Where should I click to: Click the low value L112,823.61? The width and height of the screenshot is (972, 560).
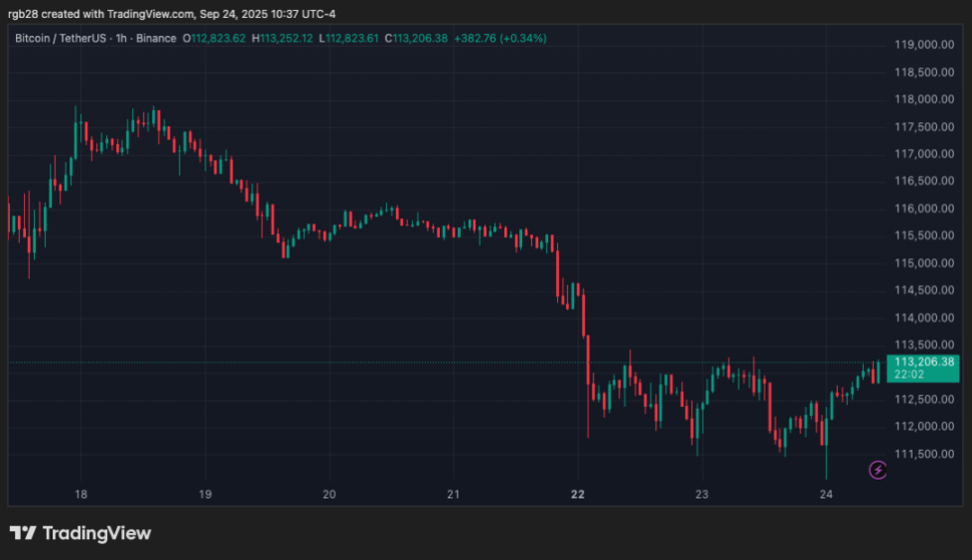348,39
